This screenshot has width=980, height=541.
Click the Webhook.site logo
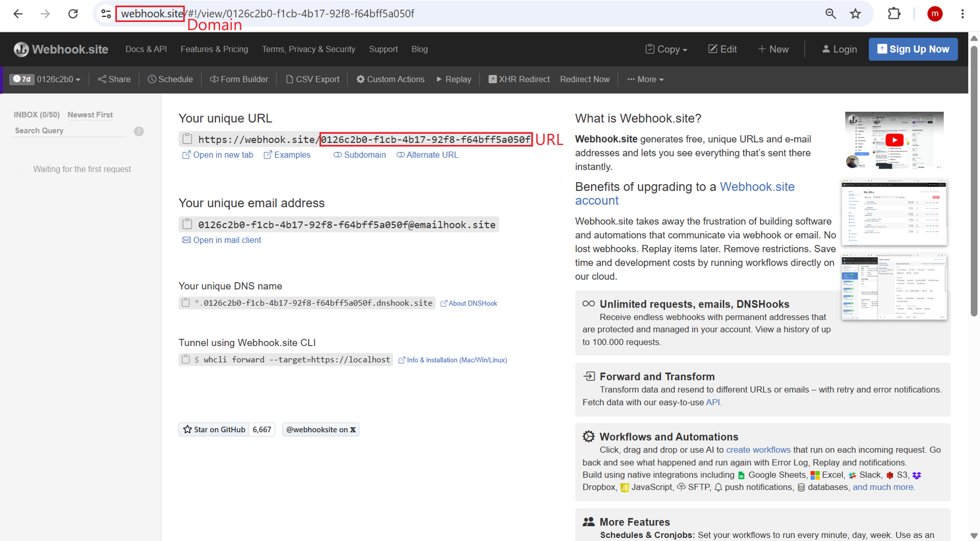coord(61,49)
